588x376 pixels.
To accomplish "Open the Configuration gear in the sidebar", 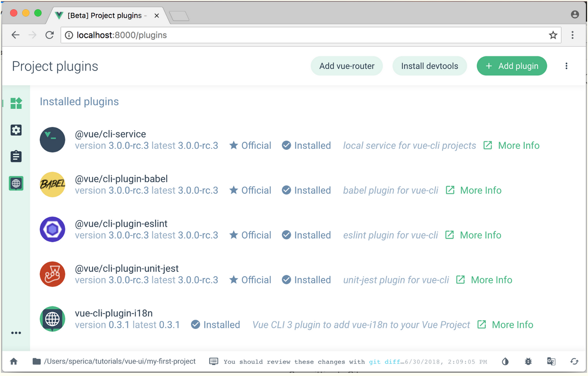I will coord(16,130).
